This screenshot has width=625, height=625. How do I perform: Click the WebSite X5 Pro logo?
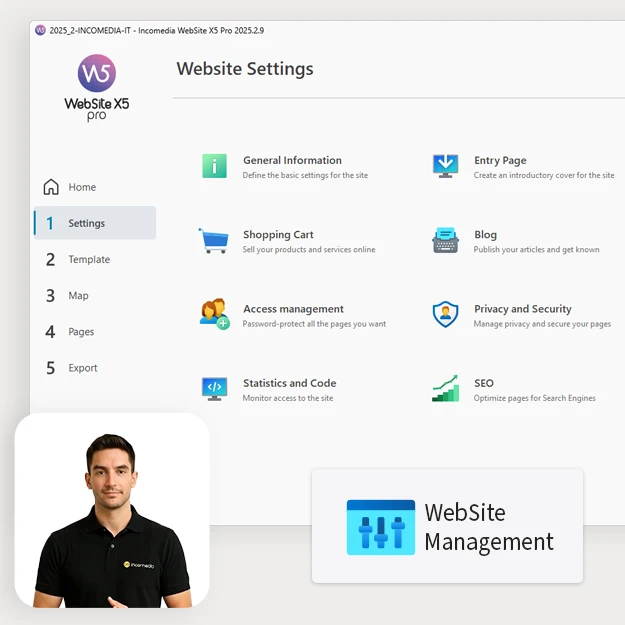pos(97,88)
